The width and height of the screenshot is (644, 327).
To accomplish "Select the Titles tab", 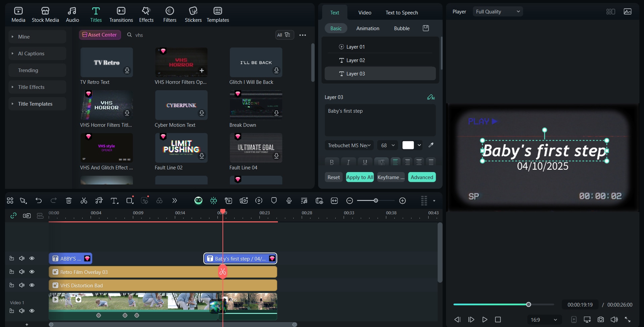I will pos(96,15).
